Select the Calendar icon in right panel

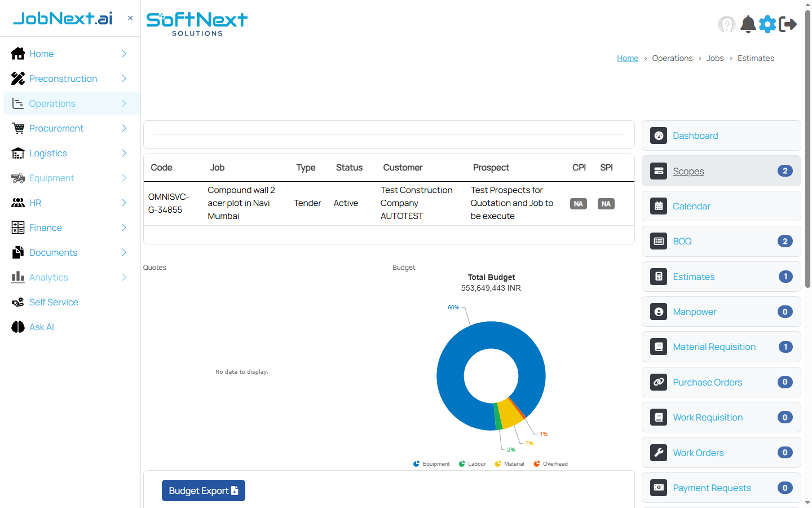tap(659, 206)
